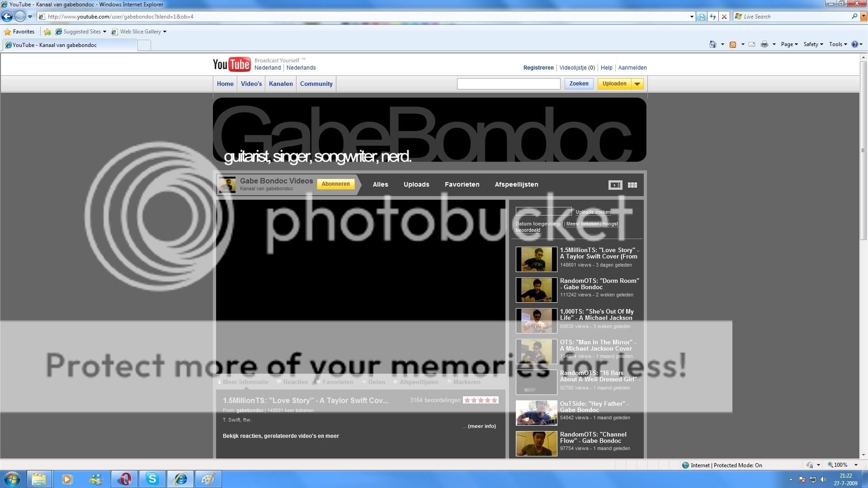Open the Video's navigation tab
Screen dimensions: 868x488
(251, 84)
